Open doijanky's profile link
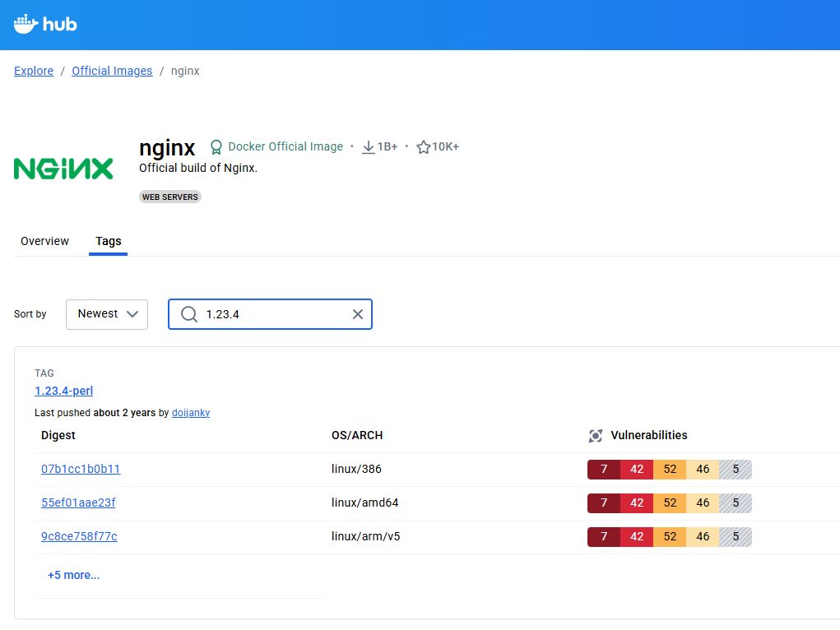This screenshot has width=840, height=630. coord(191,413)
